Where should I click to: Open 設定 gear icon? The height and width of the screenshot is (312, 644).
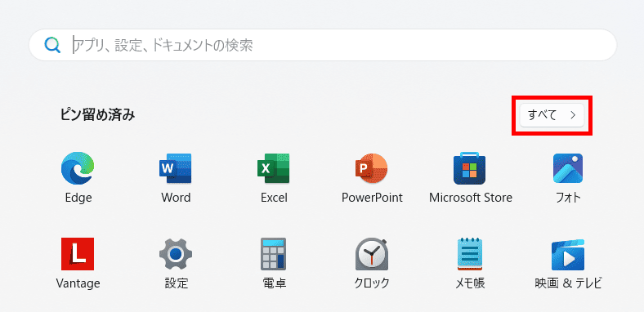[x=176, y=254]
